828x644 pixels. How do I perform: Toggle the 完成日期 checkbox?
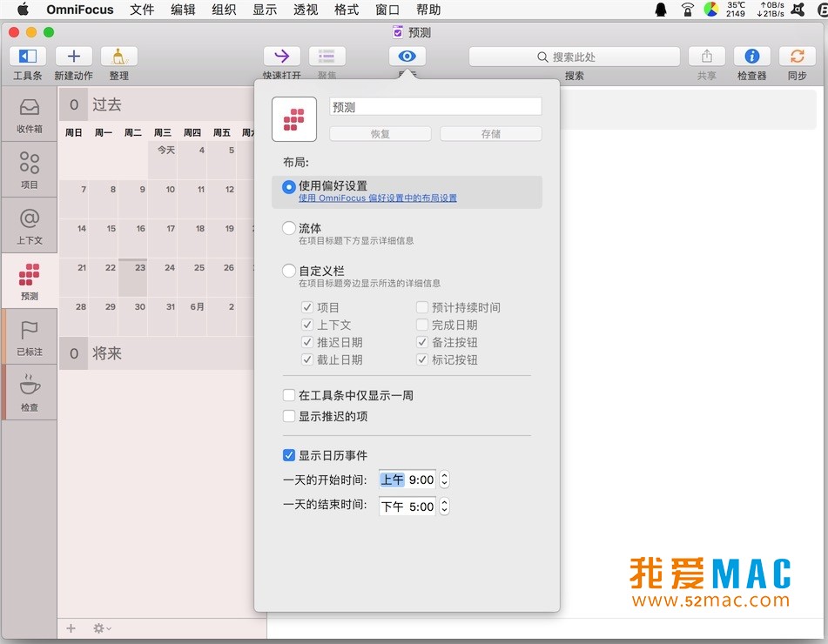[x=422, y=325]
